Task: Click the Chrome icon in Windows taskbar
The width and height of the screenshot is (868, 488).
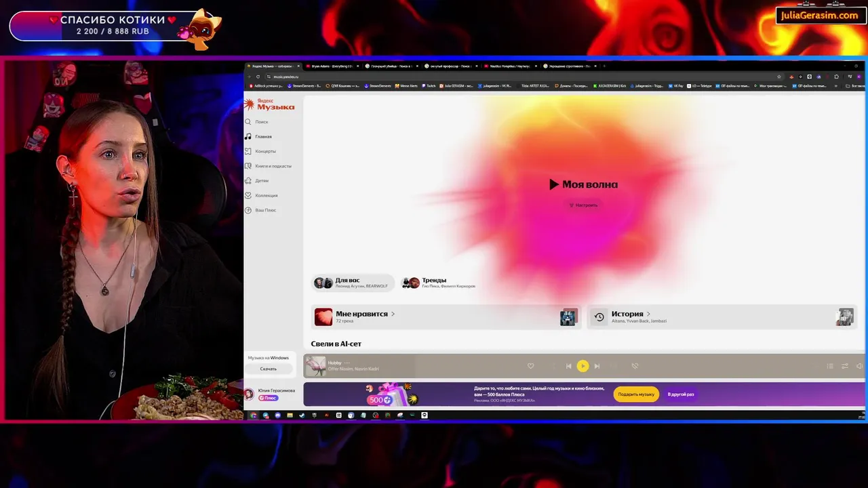Action: 254,415
